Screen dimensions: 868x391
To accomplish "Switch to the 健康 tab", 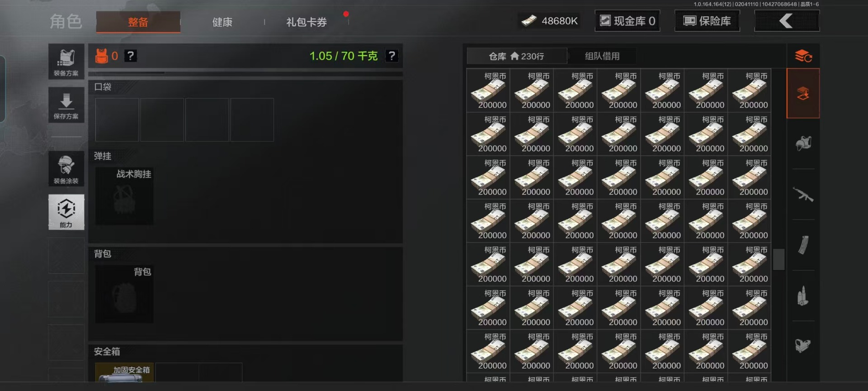I will [222, 22].
